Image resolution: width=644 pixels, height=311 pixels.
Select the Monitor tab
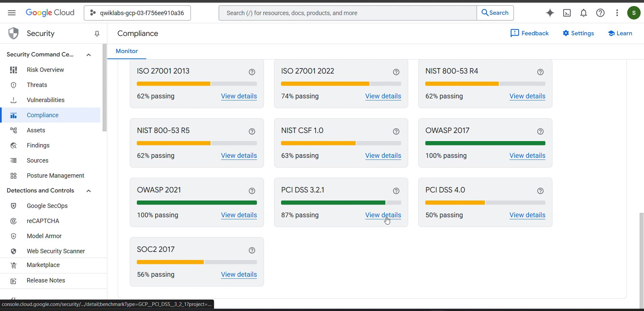[x=127, y=51]
